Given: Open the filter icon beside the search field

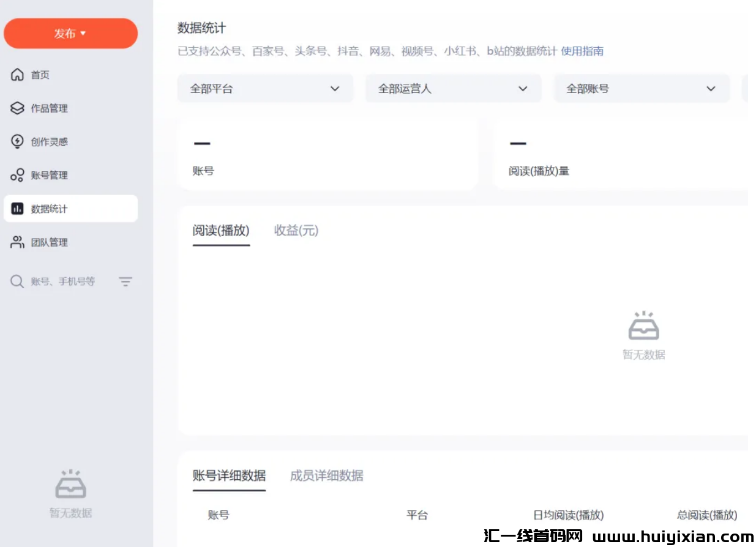Looking at the screenshot, I should (x=125, y=281).
